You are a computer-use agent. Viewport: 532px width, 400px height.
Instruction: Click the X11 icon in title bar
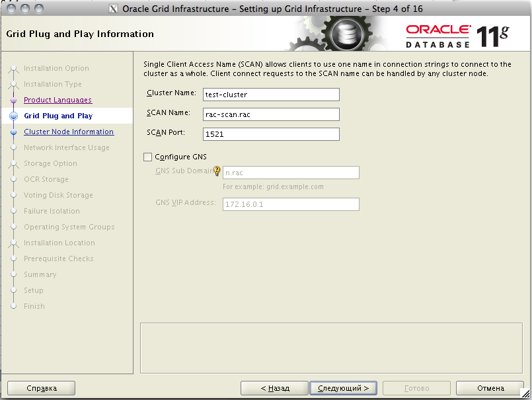(112, 9)
